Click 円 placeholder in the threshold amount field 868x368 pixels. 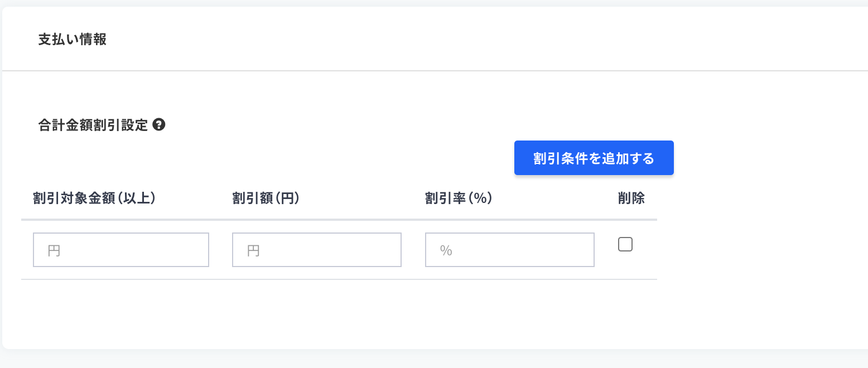[54, 250]
